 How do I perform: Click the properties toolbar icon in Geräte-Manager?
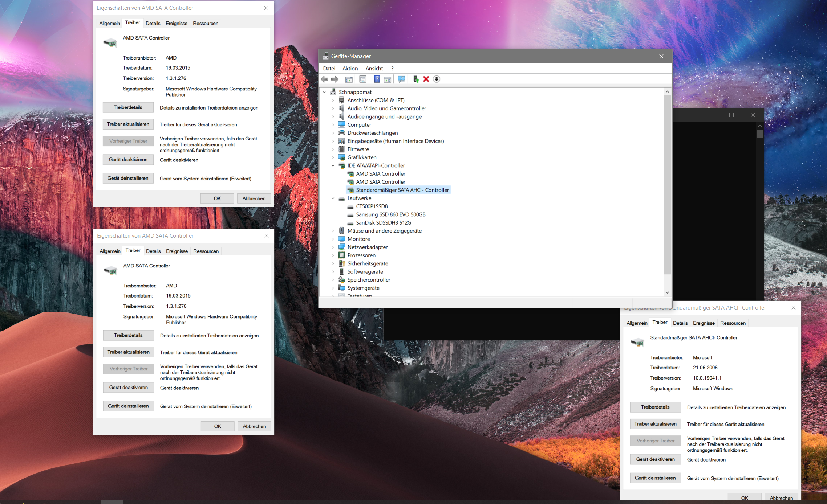click(362, 79)
